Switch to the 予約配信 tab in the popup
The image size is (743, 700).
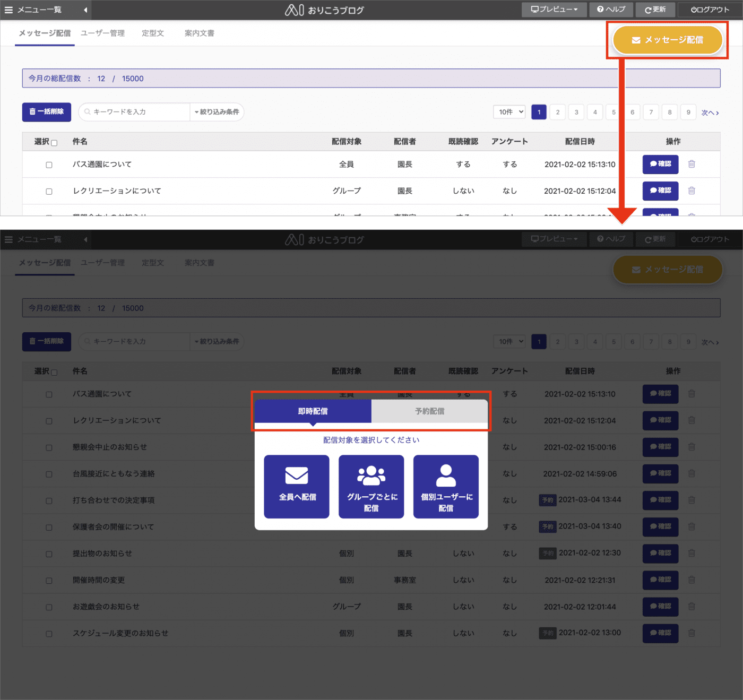tap(429, 411)
